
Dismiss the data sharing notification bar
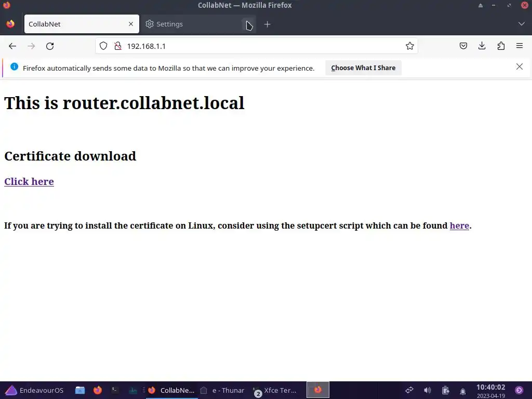(519, 67)
